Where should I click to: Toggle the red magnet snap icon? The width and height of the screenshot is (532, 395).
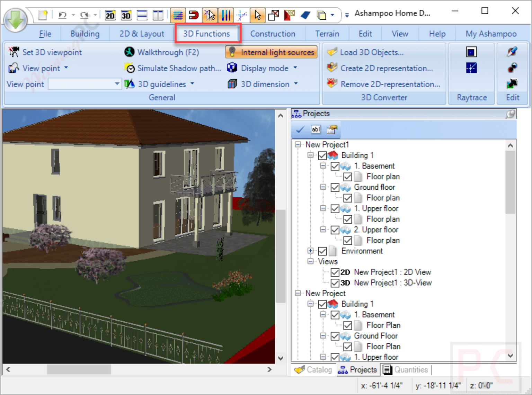point(194,15)
